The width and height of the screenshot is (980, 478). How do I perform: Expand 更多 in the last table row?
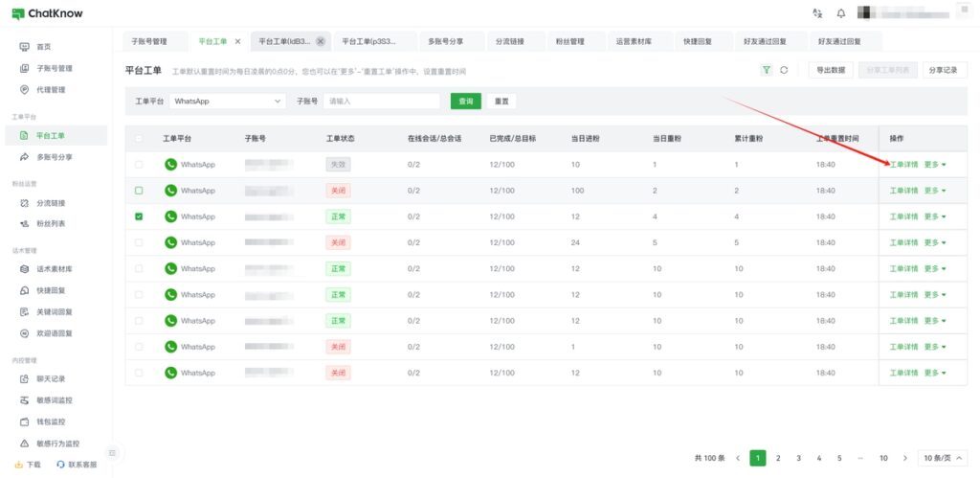(x=935, y=373)
